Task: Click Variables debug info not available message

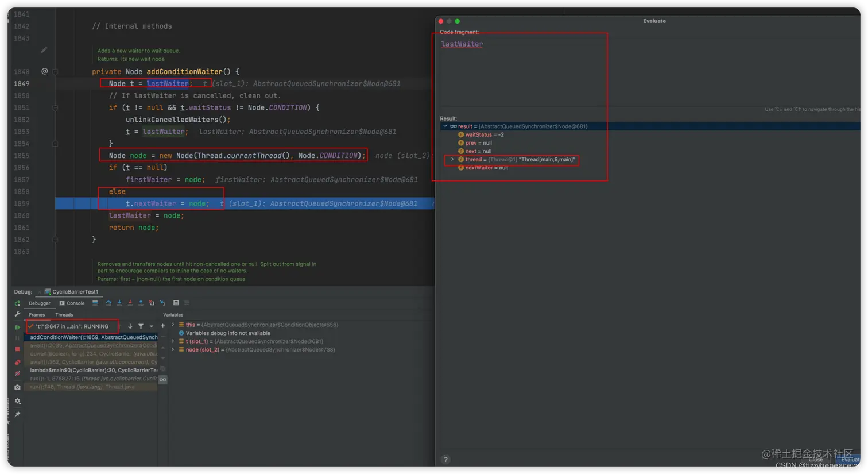Action: point(228,333)
